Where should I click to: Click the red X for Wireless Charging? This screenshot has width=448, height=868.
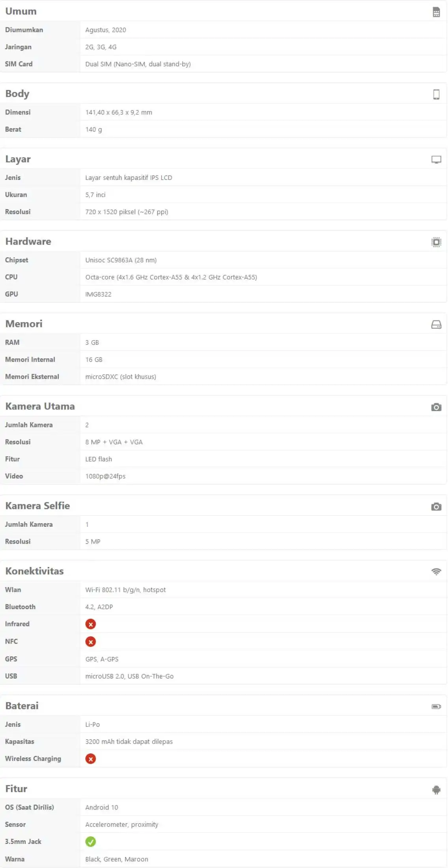pyautogui.click(x=91, y=759)
